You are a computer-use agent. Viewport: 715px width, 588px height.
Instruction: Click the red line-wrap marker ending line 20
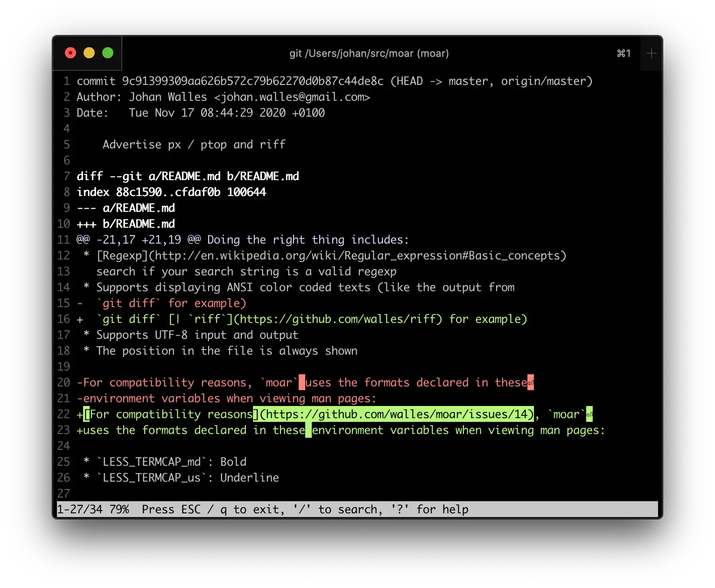coord(531,383)
